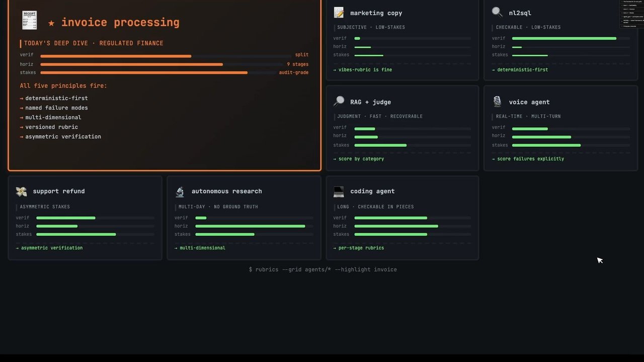Screen dimensions: 644x362
Task: Click the coding agent laptop icon
Action: 339,191
